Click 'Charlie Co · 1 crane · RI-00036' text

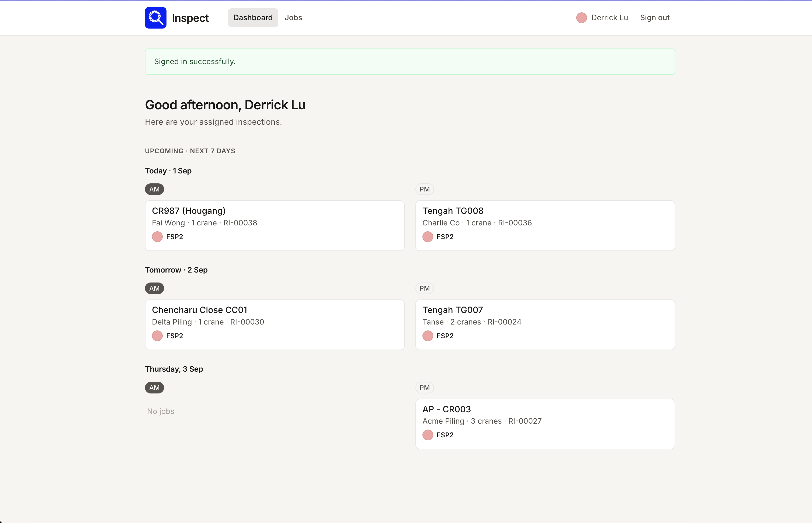[x=477, y=223]
